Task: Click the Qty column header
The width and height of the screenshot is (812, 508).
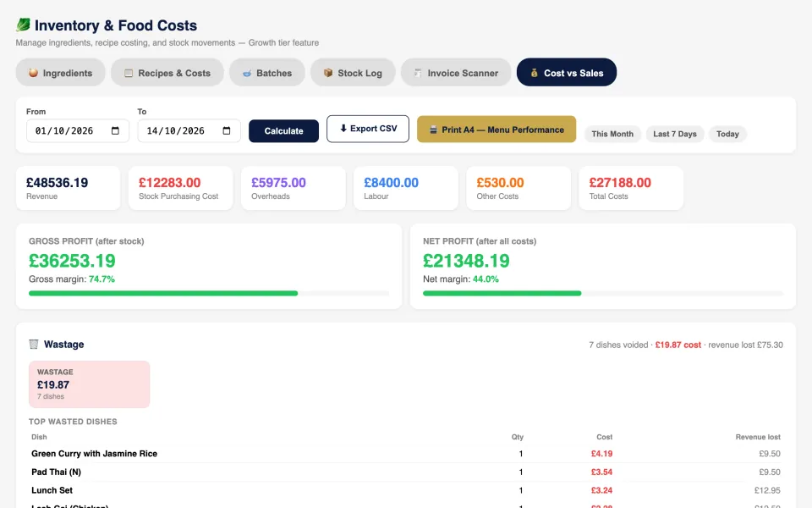Action: click(x=518, y=437)
